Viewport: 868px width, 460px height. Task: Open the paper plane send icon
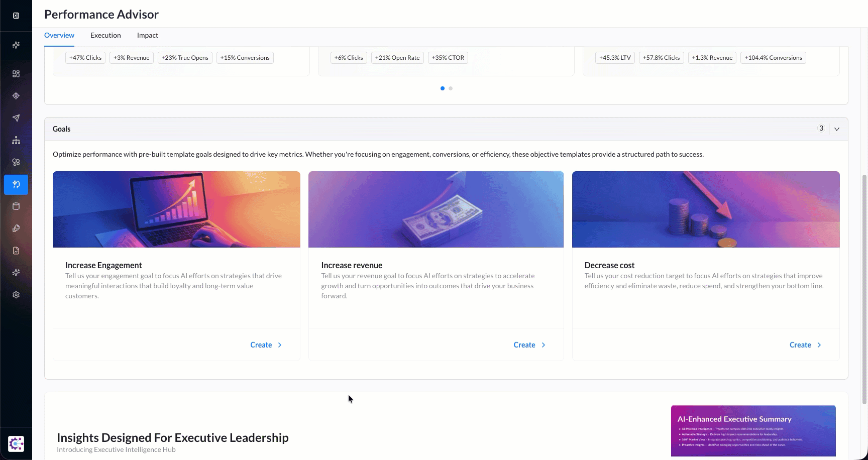click(16, 118)
